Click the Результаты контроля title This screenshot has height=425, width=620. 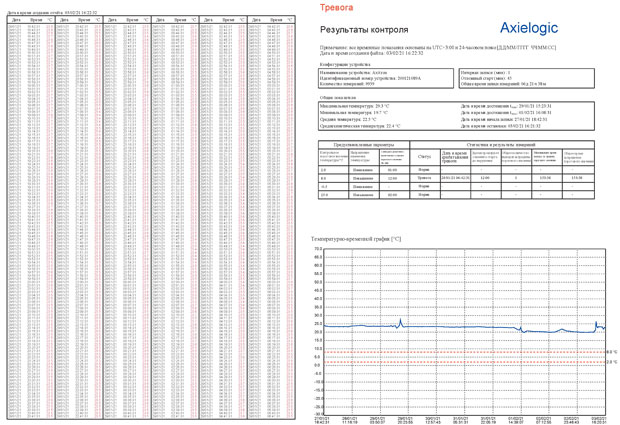(x=364, y=30)
